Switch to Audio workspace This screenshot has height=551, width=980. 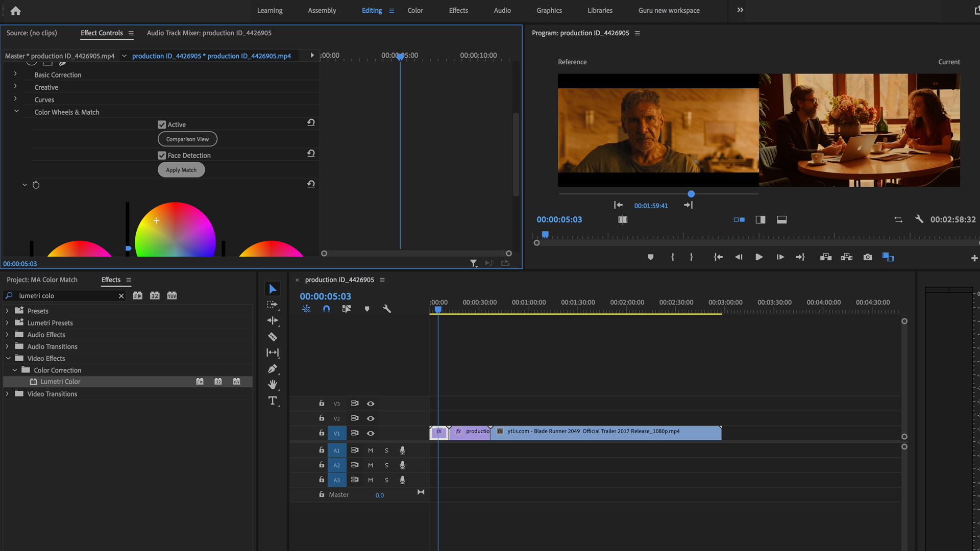[x=502, y=10]
